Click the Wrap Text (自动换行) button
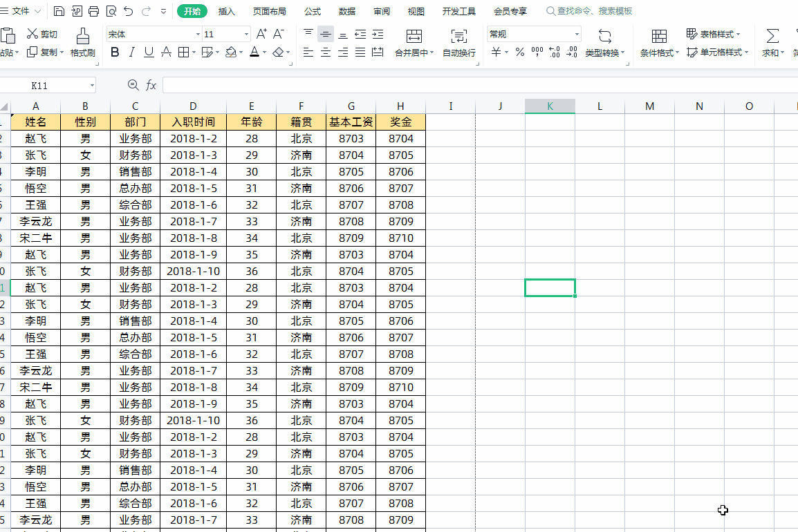This screenshot has width=798, height=532. pos(458,42)
